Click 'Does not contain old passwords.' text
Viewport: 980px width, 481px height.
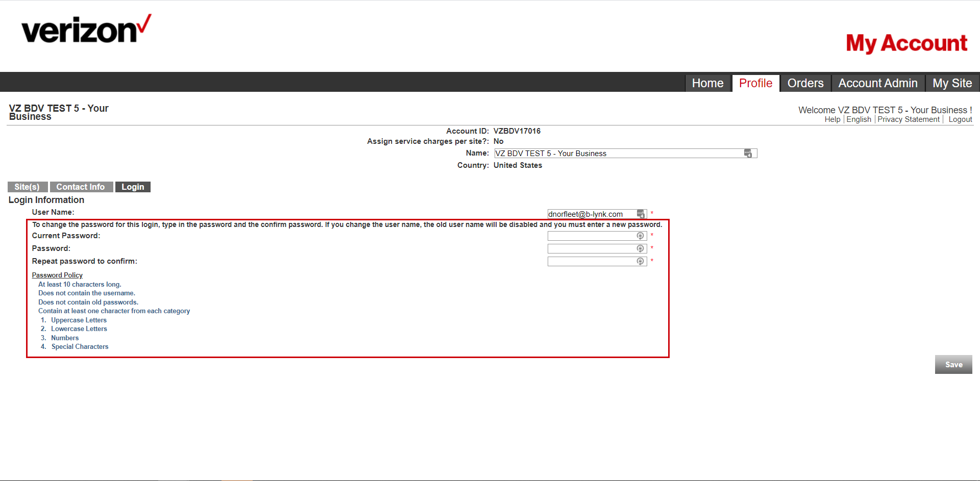[x=88, y=302]
